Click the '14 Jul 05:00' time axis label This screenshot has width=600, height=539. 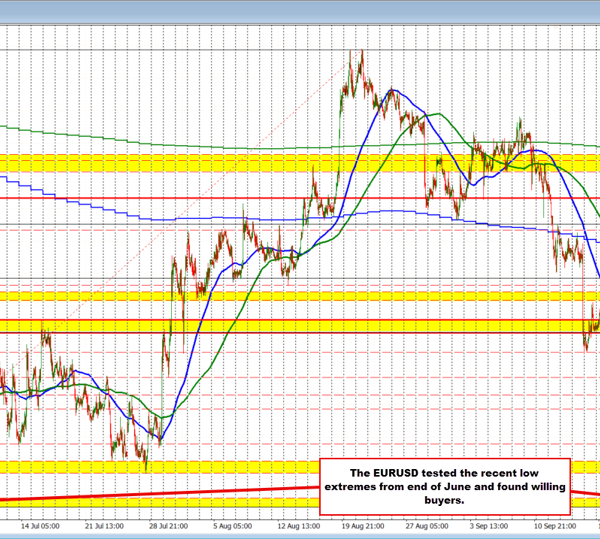40,526
